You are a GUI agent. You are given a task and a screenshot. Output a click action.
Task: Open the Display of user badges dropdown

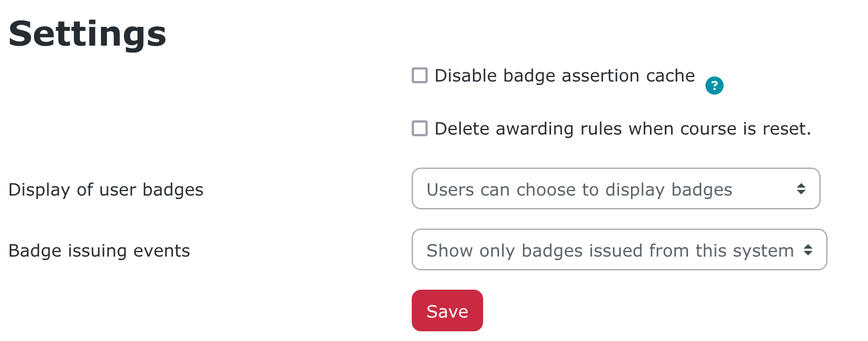[616, 189]
